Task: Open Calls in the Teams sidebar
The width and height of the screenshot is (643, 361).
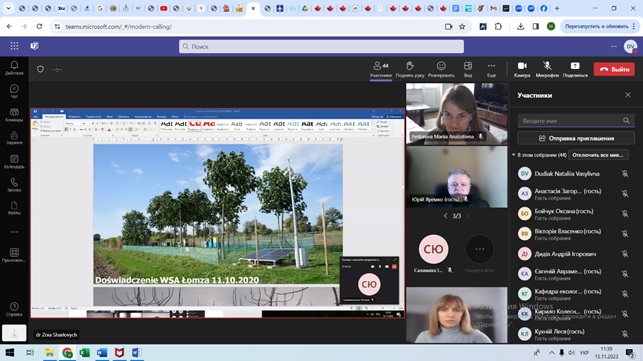Action: click(14, 185)
